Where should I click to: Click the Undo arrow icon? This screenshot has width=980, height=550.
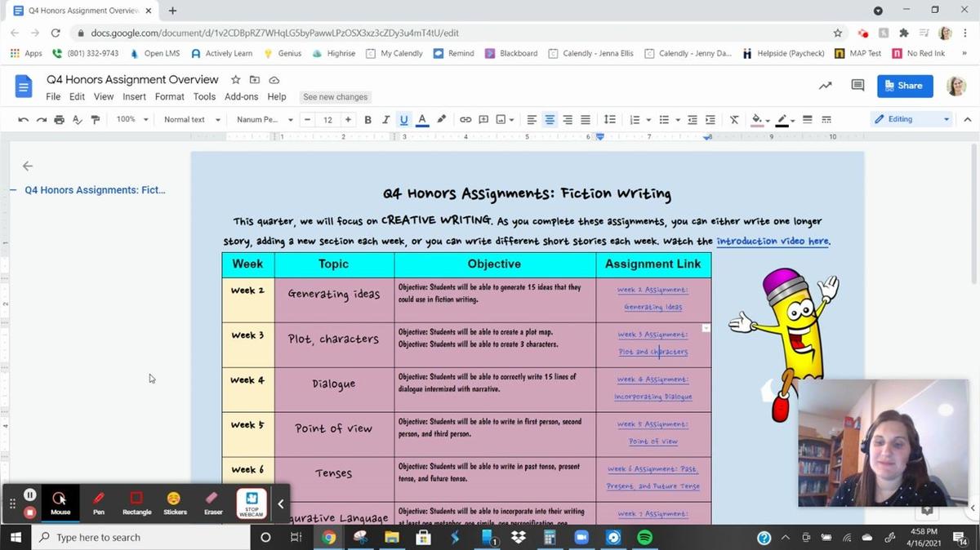pyautogui.click(x=23, y=119)
